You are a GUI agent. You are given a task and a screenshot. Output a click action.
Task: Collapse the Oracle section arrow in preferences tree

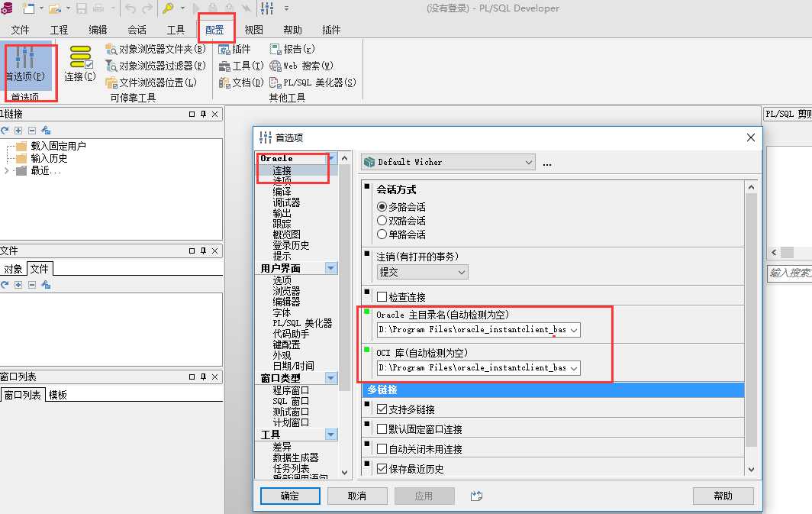[x=332, y=158]
